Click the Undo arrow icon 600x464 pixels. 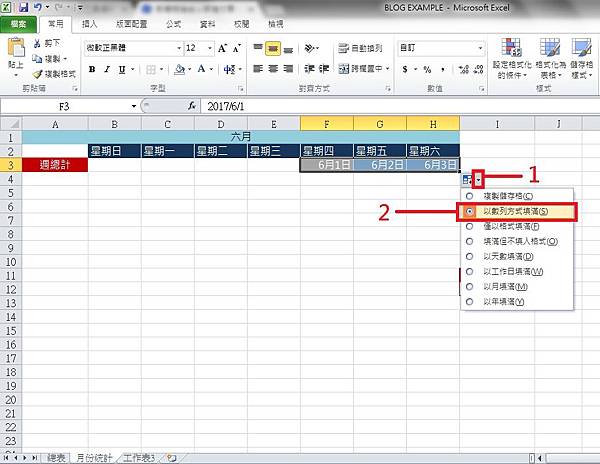[x=38, y=7]
